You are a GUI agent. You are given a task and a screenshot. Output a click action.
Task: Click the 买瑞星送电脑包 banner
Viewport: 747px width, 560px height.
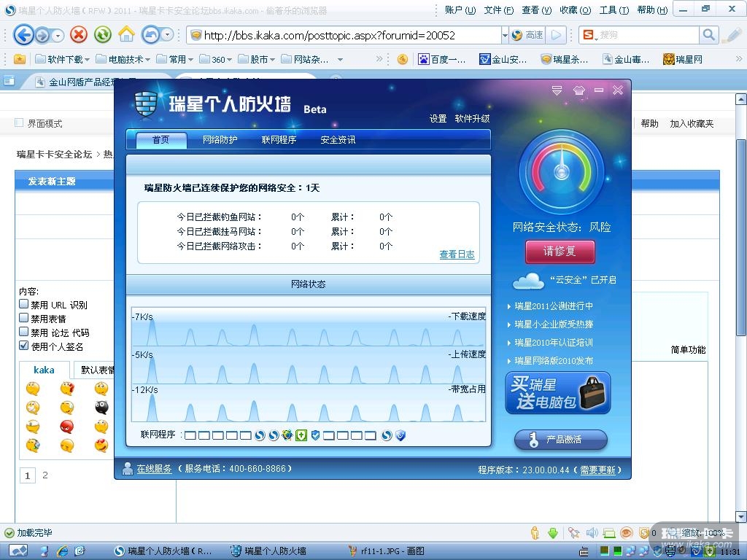pos(558,393)
